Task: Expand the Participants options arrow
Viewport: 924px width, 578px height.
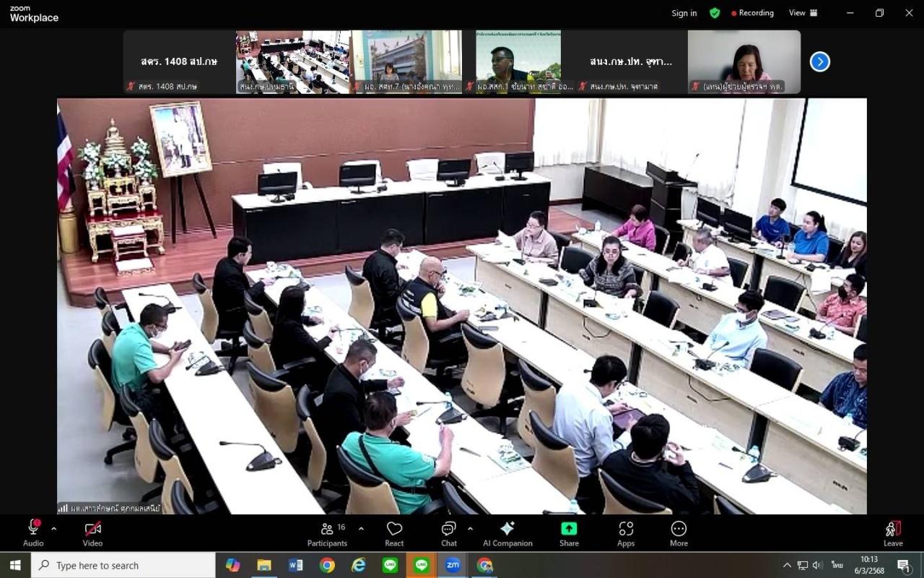Action: click(x=361, y=528)
